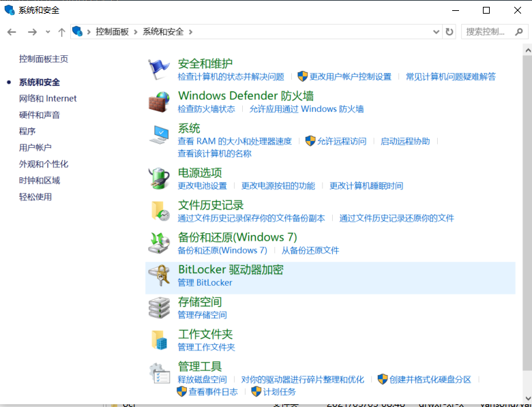Viewport: 532px width, 407px height.
Task: Open 管理存储空间 link
Action: (202, 315)
